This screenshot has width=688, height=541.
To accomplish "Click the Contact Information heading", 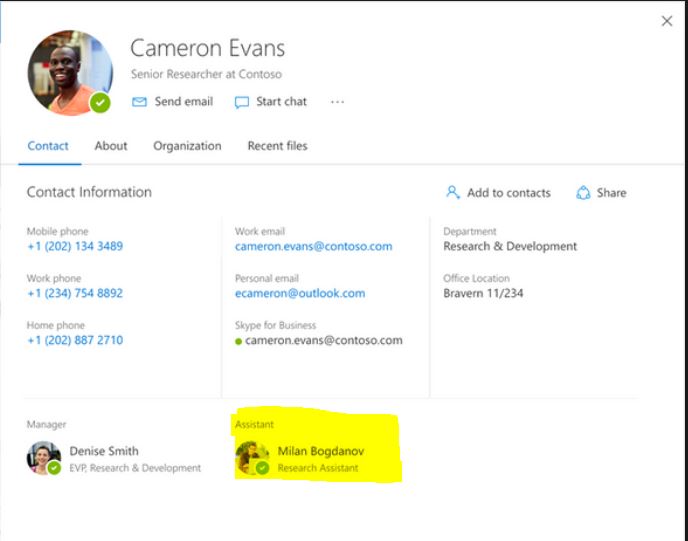I will [x=89, y=192].
